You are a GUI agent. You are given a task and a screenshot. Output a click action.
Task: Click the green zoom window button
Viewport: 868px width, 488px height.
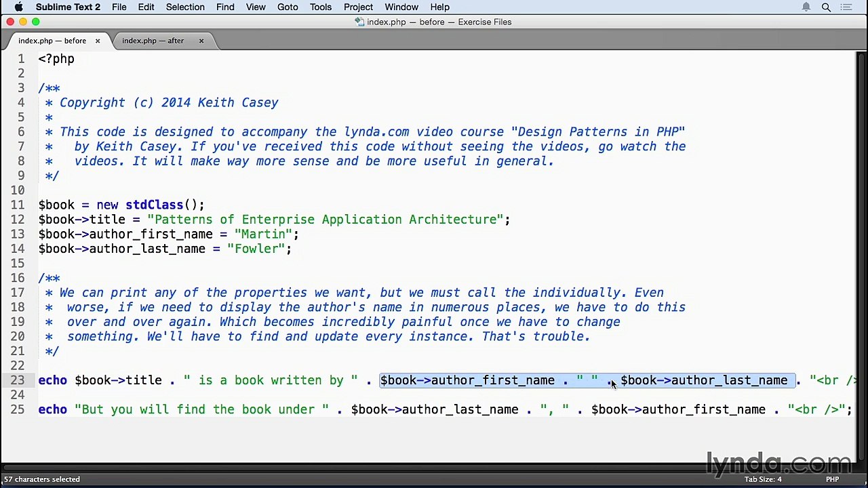tap(36, 22)
